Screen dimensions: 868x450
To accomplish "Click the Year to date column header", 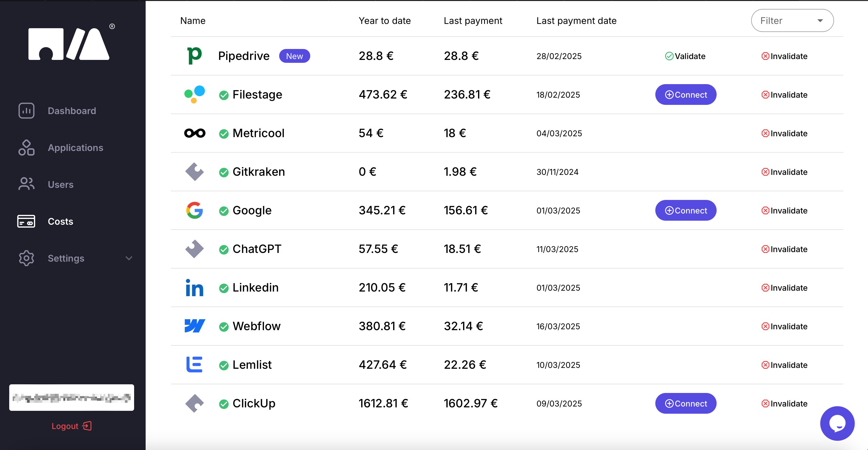I will (x=384, y=20).
